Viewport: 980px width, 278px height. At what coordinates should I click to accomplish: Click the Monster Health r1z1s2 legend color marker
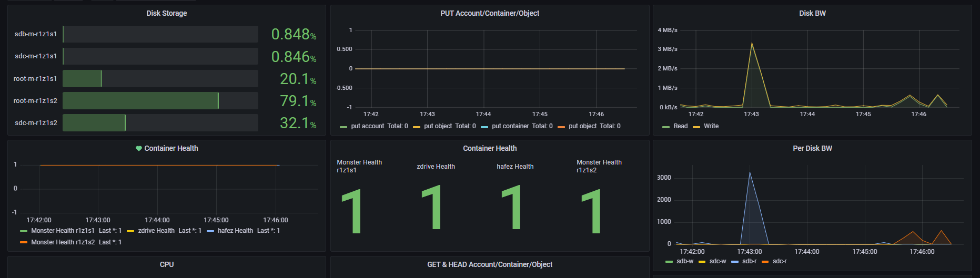tap(24, 242)
